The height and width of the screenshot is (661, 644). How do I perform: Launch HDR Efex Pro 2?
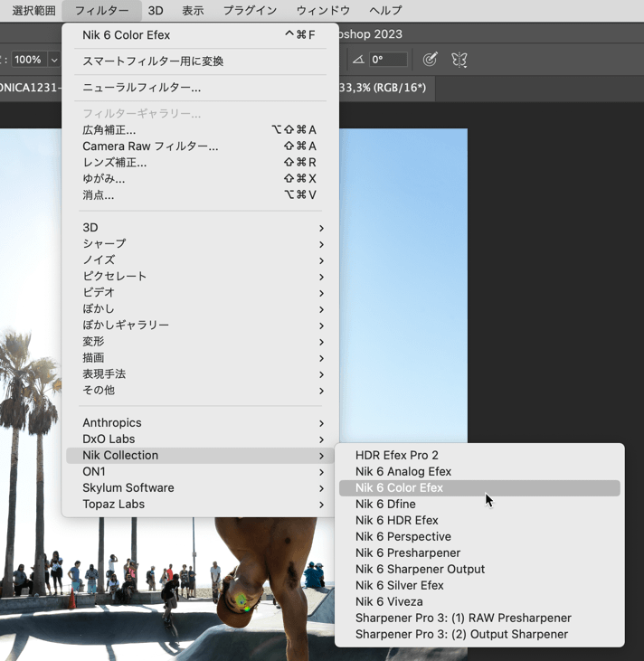479,455
